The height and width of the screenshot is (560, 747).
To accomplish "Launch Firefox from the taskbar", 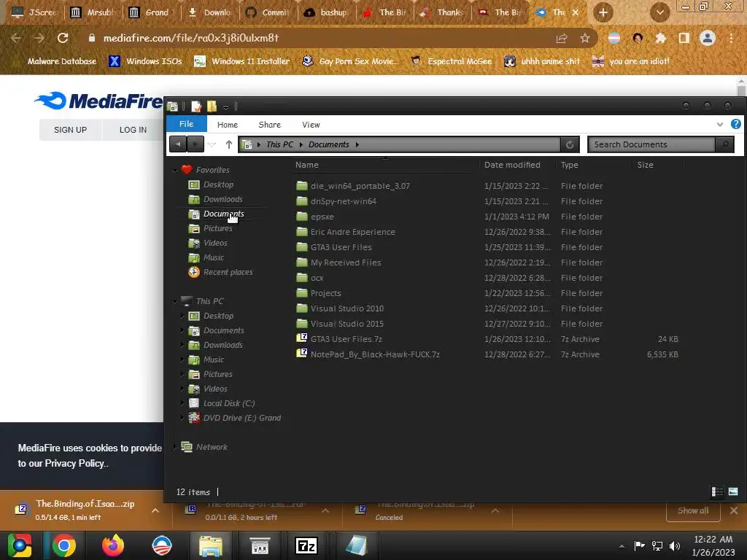I will pos(113,545).
